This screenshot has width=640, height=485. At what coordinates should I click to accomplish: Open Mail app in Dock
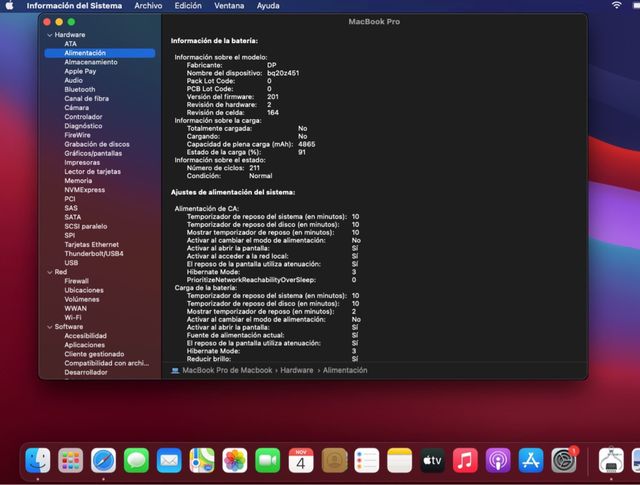(169, 460)
